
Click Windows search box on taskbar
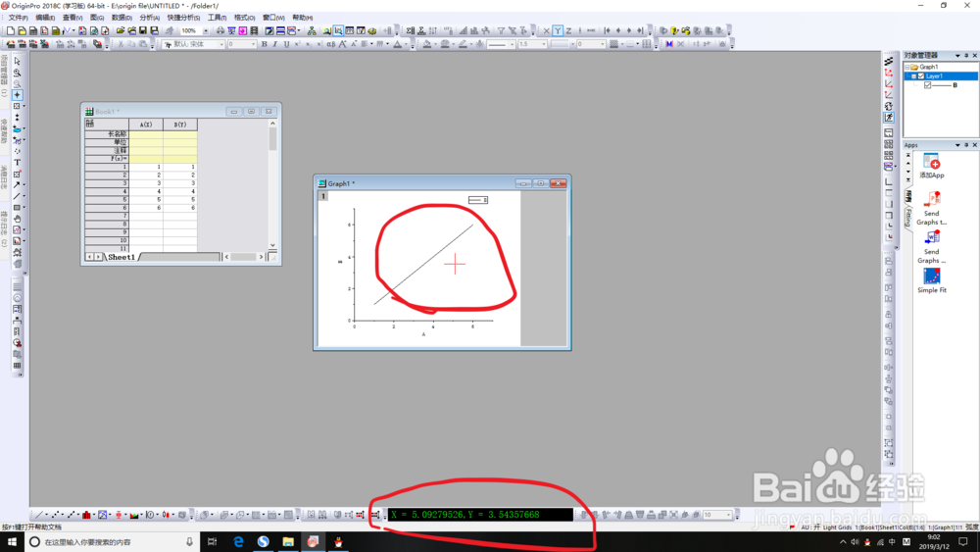[x=113, y=542]
